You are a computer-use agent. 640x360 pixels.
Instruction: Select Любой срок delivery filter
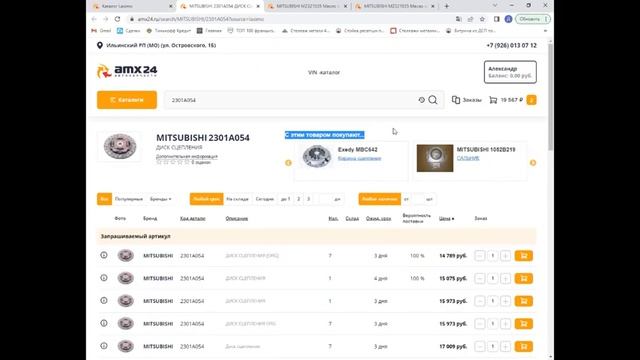pos(207,199)
